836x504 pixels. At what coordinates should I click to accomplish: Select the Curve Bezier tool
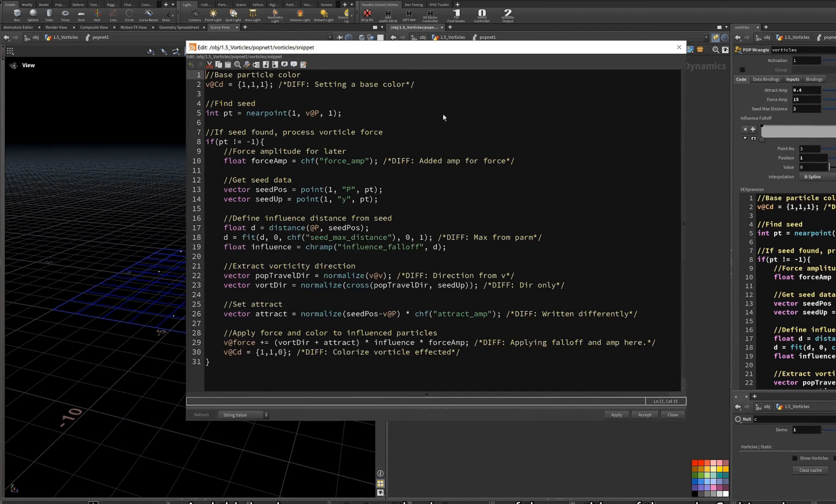click(x=149, y=15)
